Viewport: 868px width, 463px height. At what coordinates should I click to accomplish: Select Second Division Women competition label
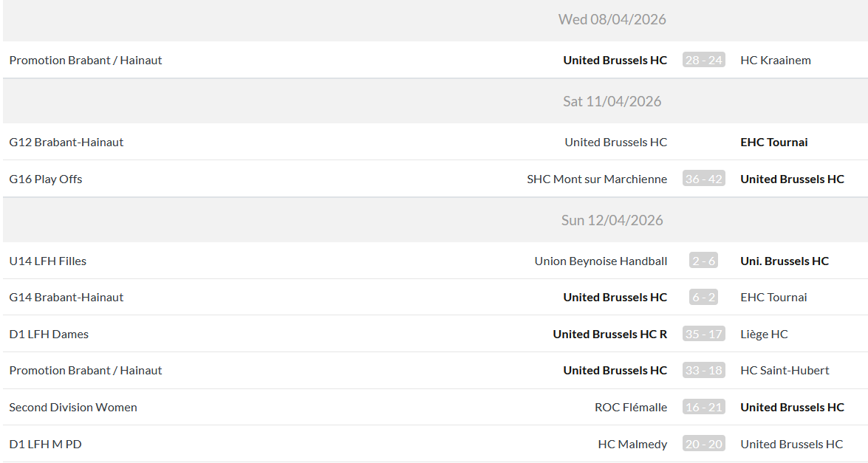click(x=73, y=407)
